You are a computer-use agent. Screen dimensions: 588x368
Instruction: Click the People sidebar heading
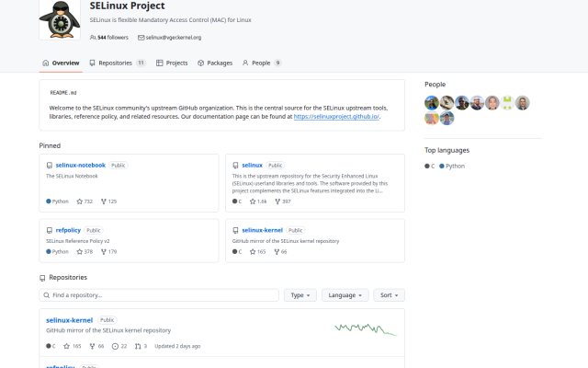(435, 84)
